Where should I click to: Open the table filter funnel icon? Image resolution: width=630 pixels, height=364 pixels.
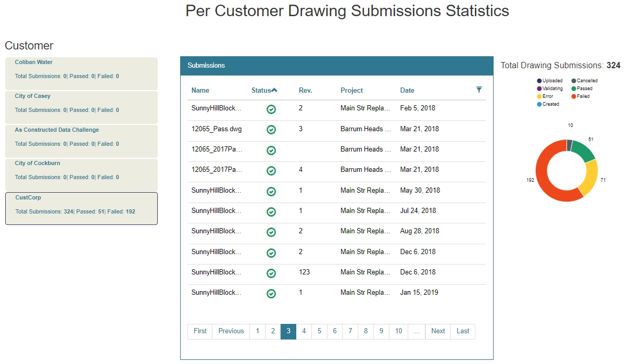[x=479, y=90]
